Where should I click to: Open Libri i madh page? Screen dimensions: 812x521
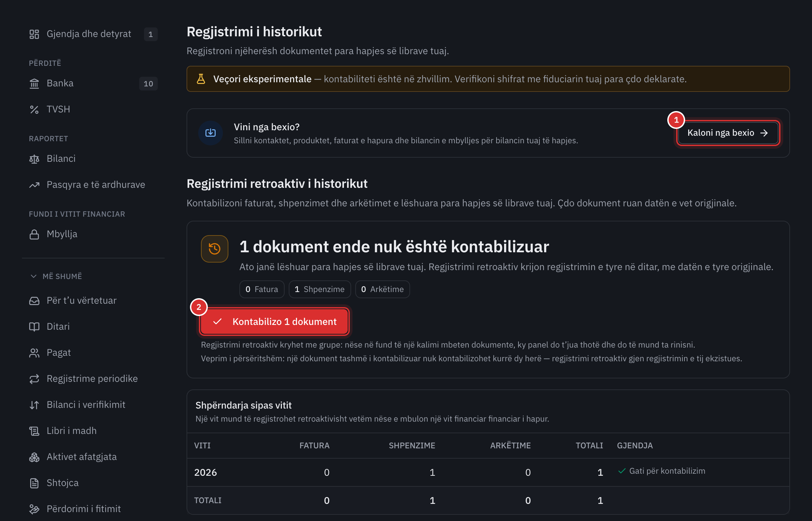(x=93, y=431)
